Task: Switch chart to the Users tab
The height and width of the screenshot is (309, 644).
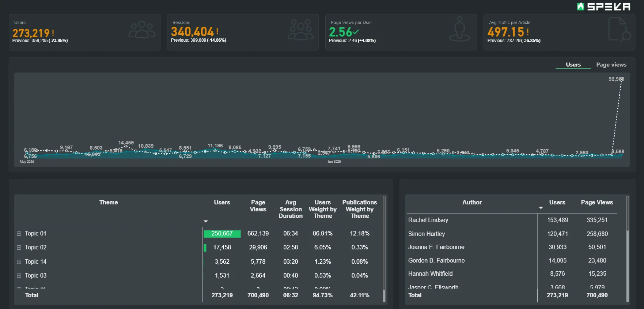Action: point(573,65)
